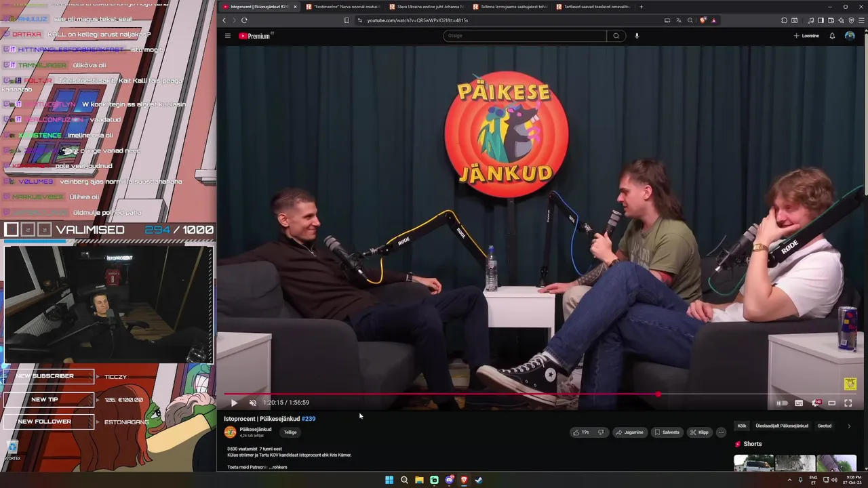Close the Istoprocent YouTube tab
This screenshot has height=488, width=868.
point(295,7)
